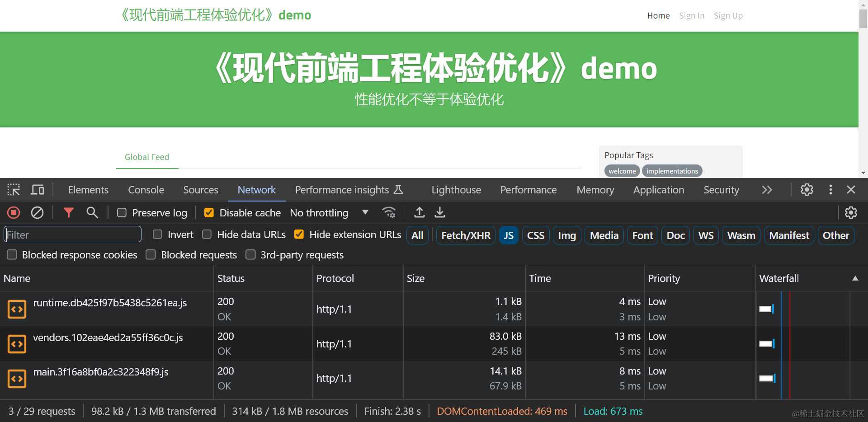The image size is (868, 422).
Task: Switch to the Console tab
Action: pos(146,190)
